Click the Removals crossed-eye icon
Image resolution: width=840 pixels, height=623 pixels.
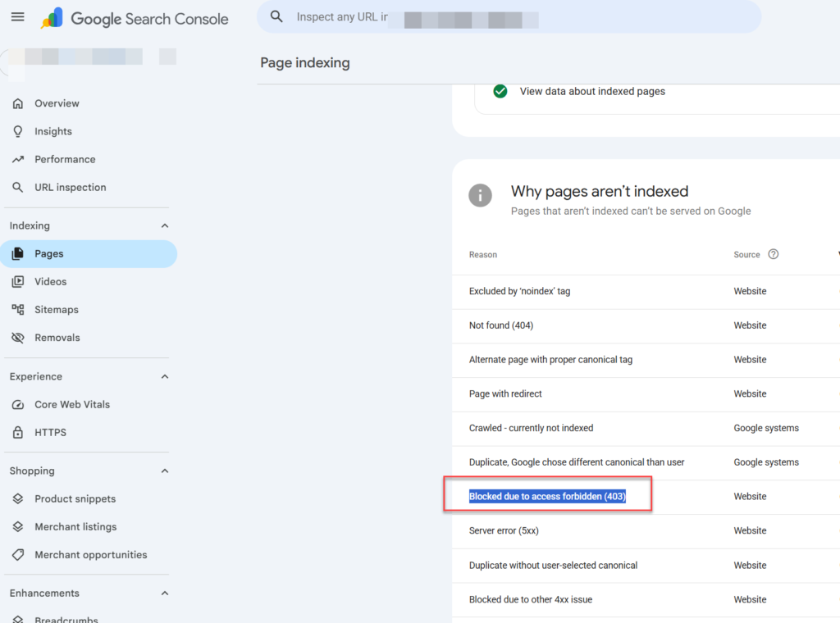[18, 338]
